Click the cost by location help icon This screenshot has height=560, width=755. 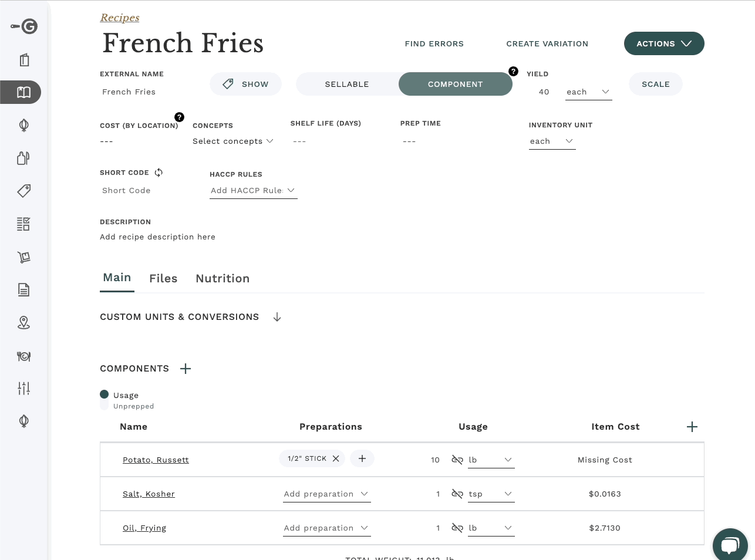180,117
